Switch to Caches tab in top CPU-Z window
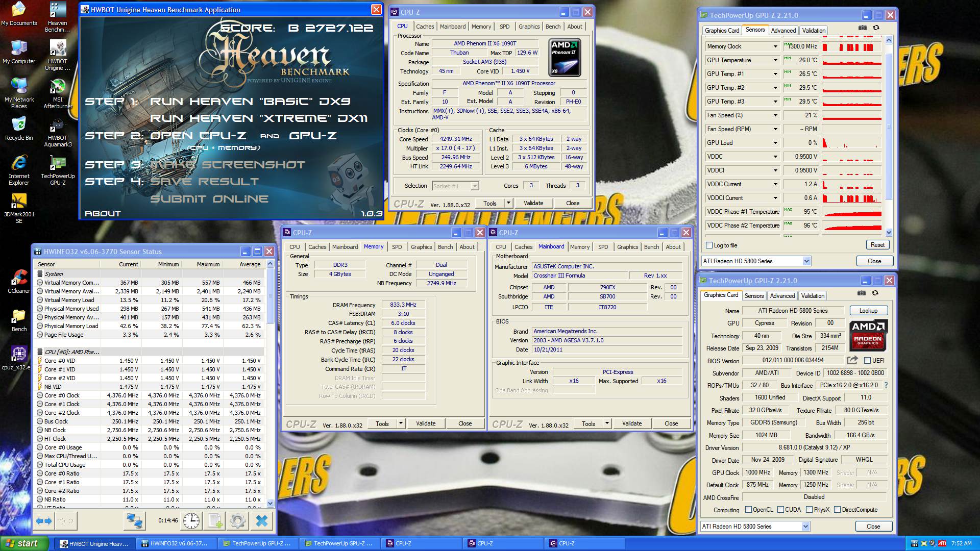Screen dimensions: 980x551 click(x=425, y=27)
